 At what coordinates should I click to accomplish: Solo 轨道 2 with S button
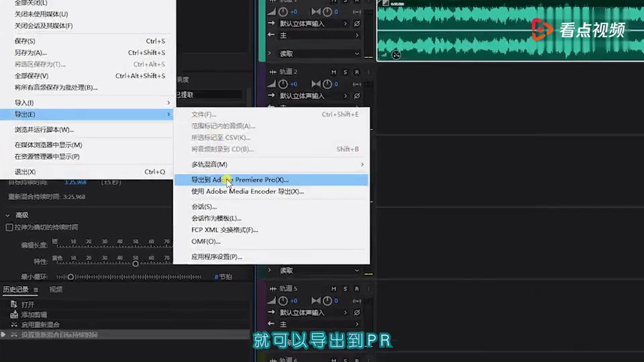tap(345, 72)
